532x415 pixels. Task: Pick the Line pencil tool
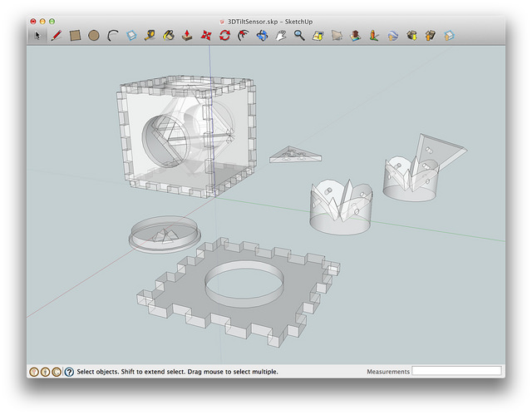pyautogui.click(x=57, y=35)
